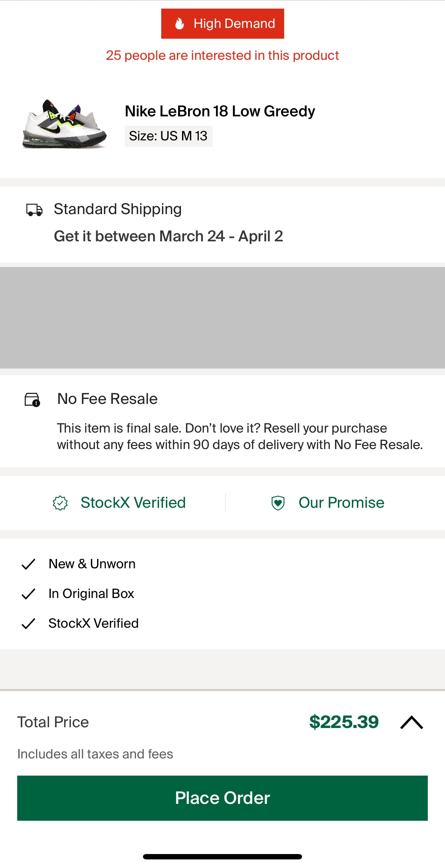Image resolution: width=445 pixels, height=868 pixels.
Task: Tap the Our Promise shield icon
Action: point(278,503)
